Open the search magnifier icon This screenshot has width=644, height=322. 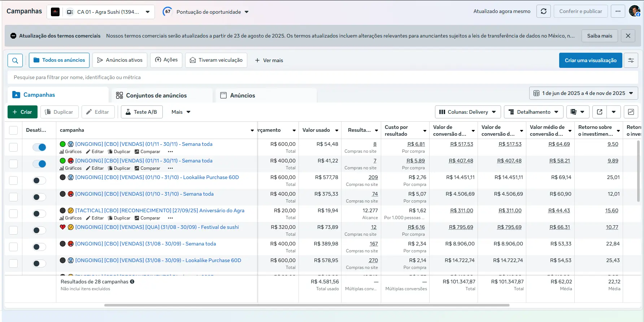pos(15,60)
